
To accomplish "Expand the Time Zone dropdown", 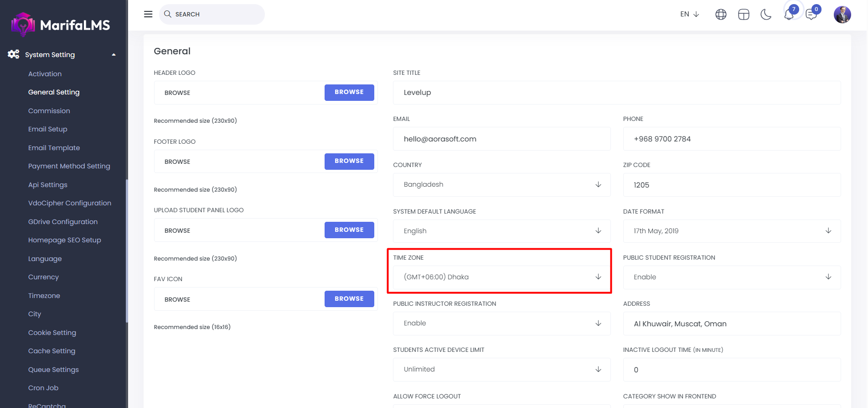I will [x=501, y=277].
